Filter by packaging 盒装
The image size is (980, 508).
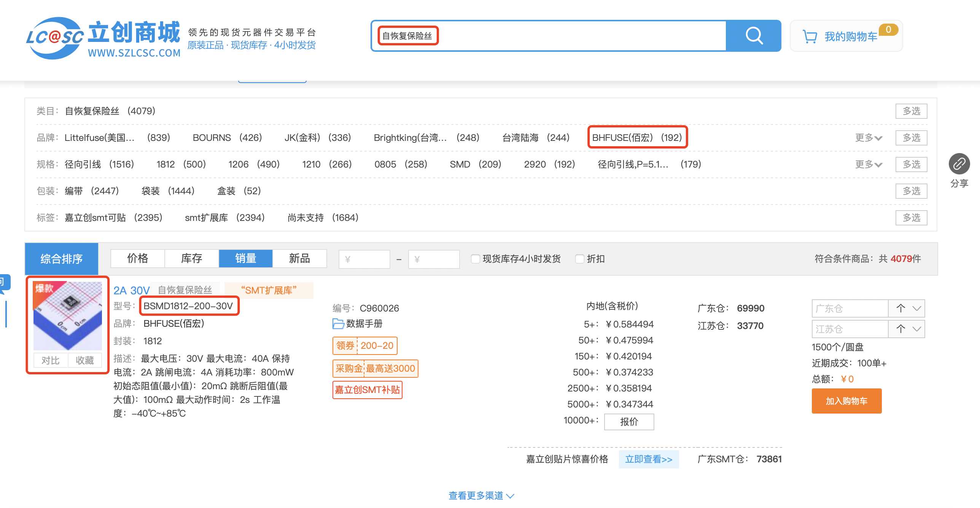239,191
